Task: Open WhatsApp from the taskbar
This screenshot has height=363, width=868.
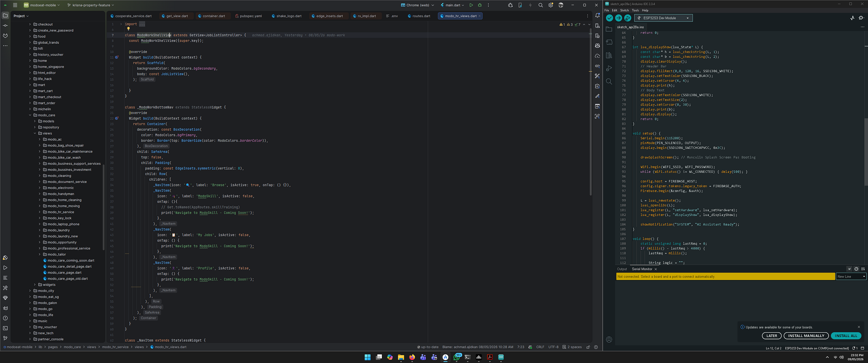Action: [457, 357]
